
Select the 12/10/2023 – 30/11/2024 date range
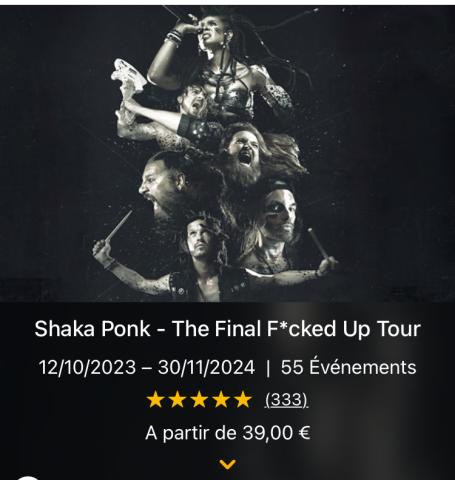click(x=147, y=368)
